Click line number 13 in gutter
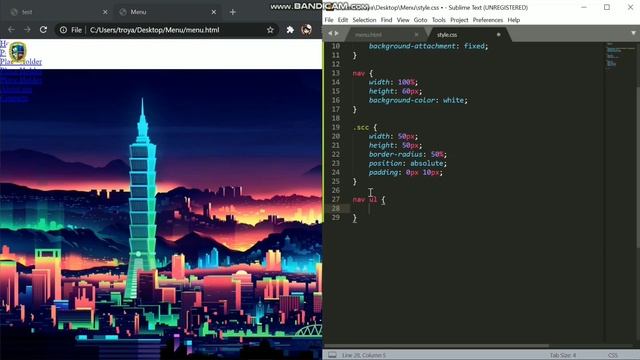 (336, 73)
